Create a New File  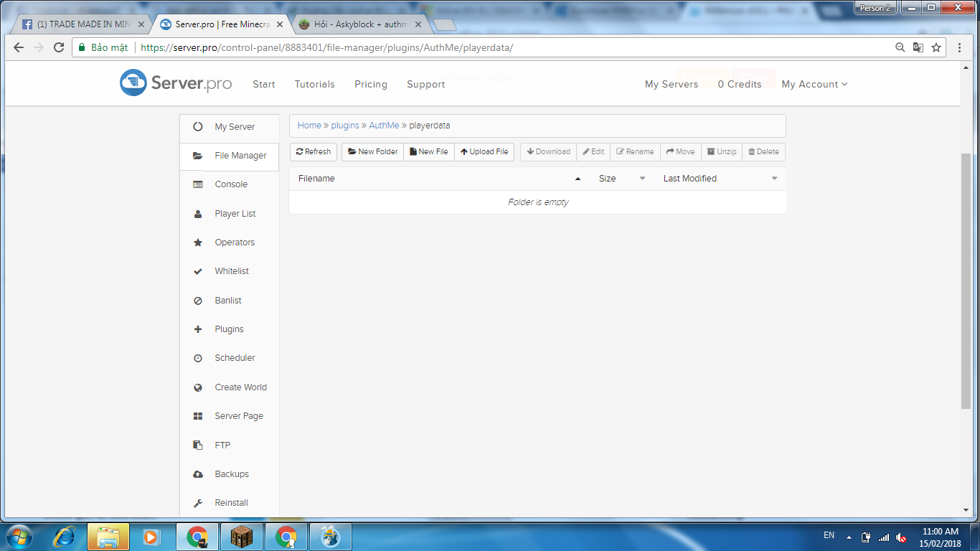429,152
